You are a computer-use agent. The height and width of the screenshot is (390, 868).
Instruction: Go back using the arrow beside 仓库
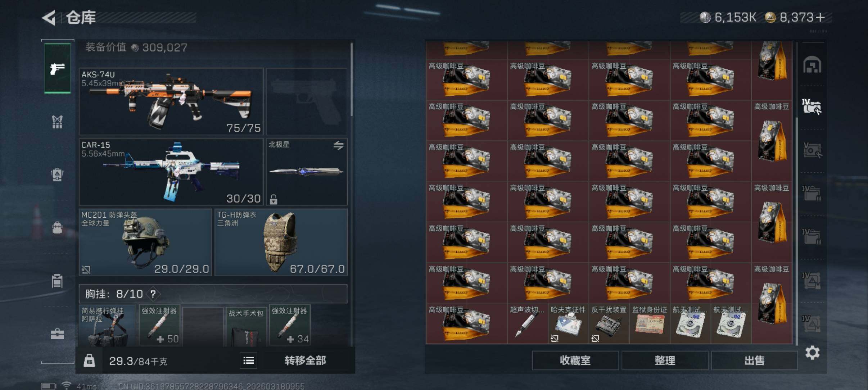[49, 18]
